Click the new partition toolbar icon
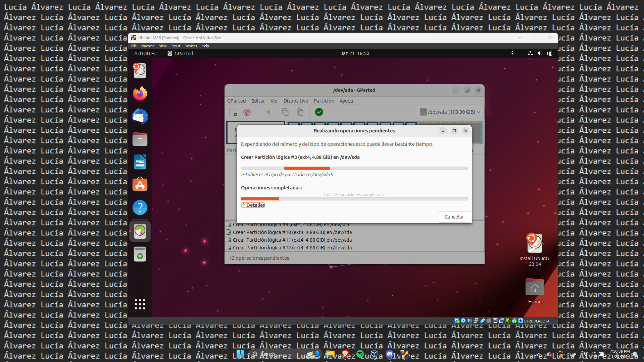644x362 pixels. (x=233, y=112)
